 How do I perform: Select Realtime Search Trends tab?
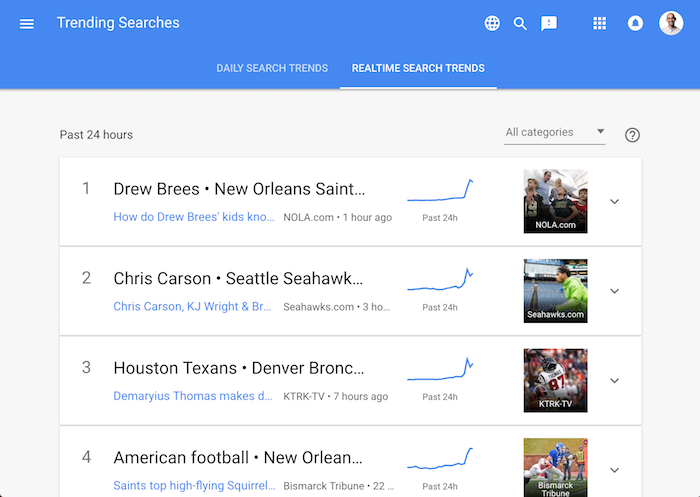coord(418,68)
